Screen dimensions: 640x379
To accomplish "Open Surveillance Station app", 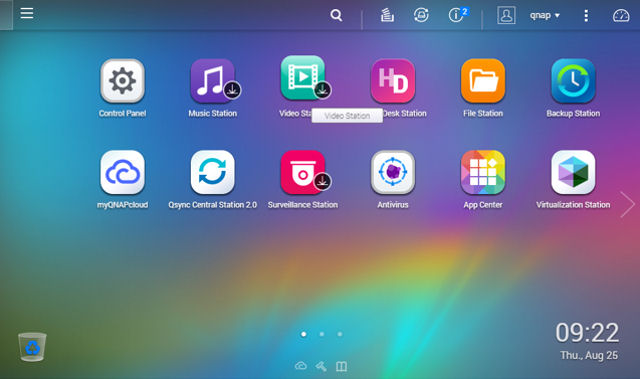I will point(302,172).
